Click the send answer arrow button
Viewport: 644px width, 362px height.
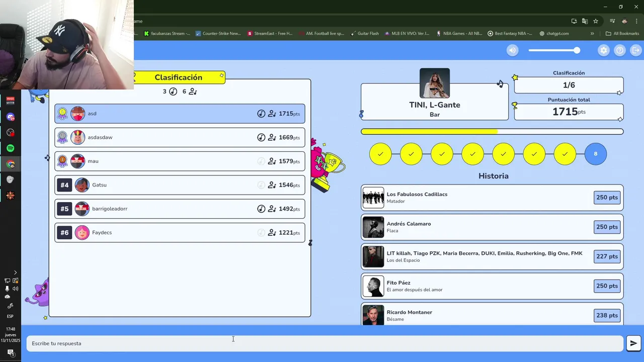click(x=633, y=343)
